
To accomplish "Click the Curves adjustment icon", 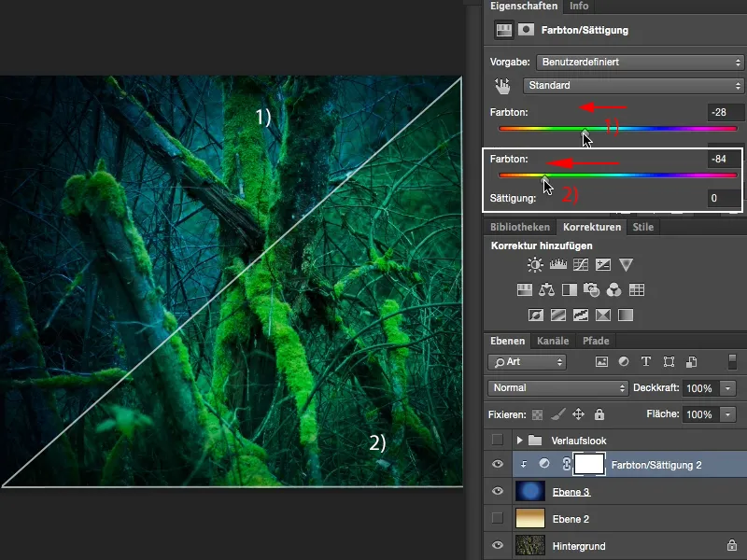I will point(580,264).
